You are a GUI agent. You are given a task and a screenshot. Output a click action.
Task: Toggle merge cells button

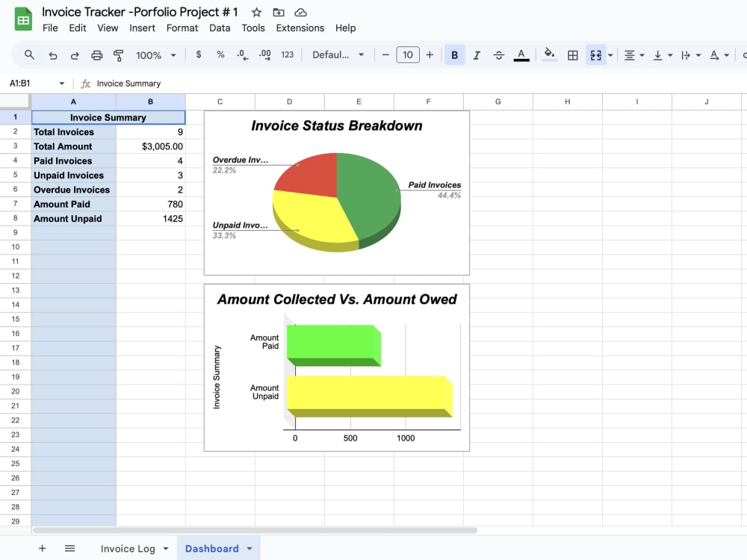[595, 55]
